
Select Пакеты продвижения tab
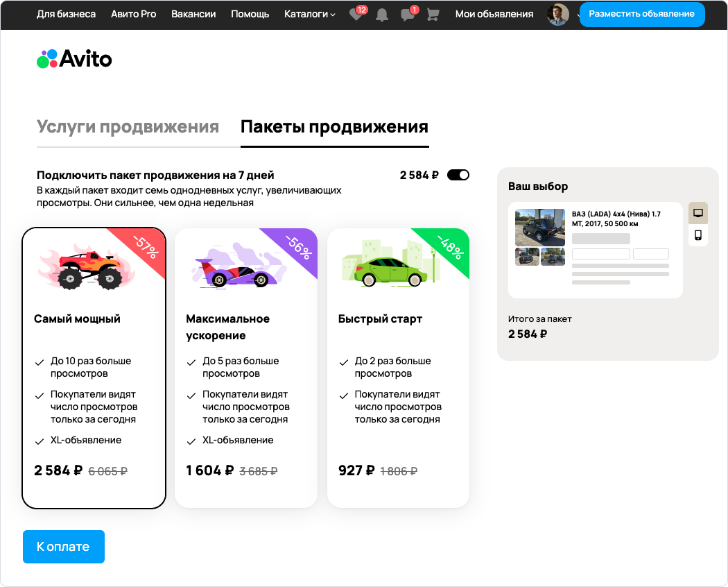click(334, 126)
